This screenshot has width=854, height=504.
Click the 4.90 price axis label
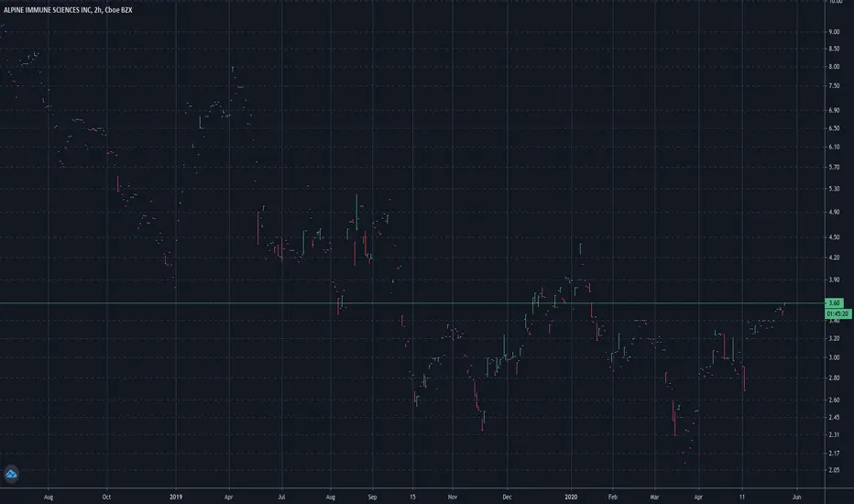pyautogui.click(x=834, y=213)
